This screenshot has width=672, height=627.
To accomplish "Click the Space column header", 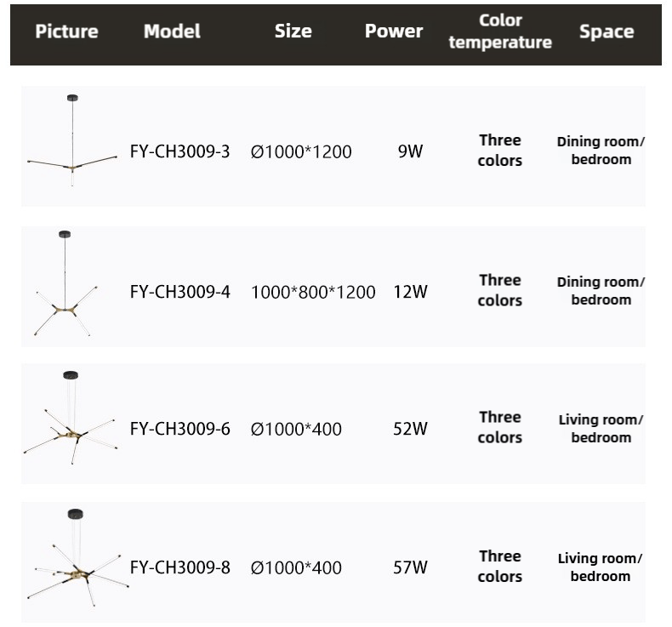I will point(607,32).
